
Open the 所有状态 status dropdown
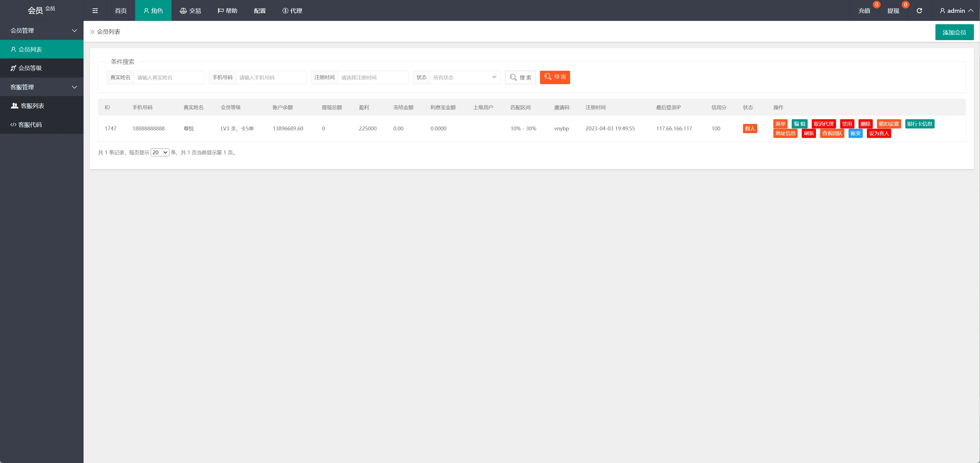point(465,77)
